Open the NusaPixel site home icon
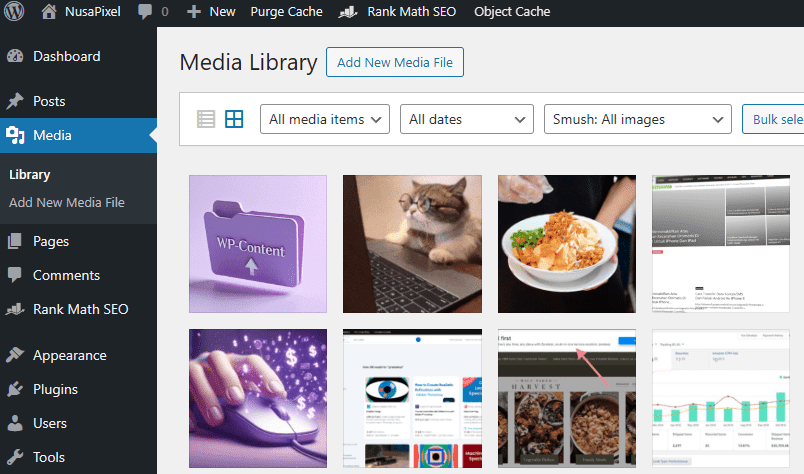The image size is (804, 474). coord(49,11)
